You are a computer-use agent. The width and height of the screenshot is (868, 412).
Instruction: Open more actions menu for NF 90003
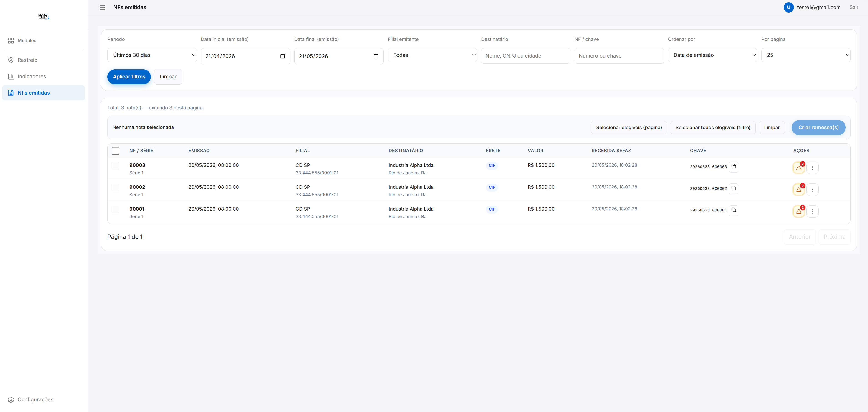[x=812, y=168]
